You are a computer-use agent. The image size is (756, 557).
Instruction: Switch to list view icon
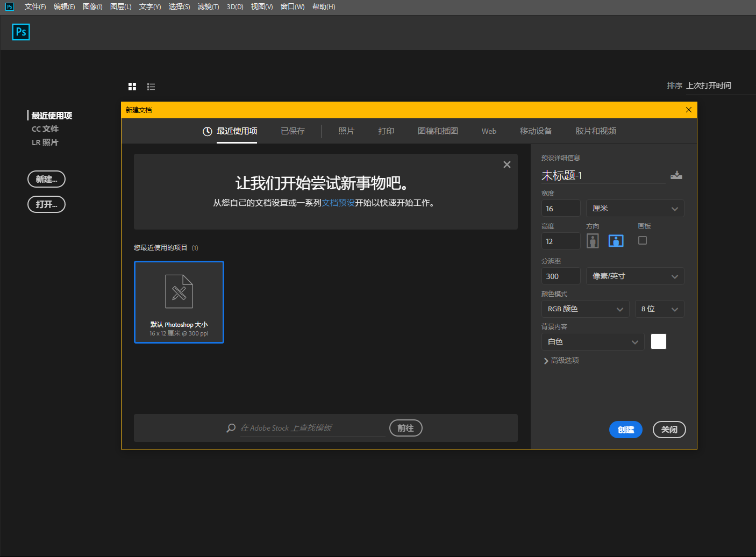151,87
